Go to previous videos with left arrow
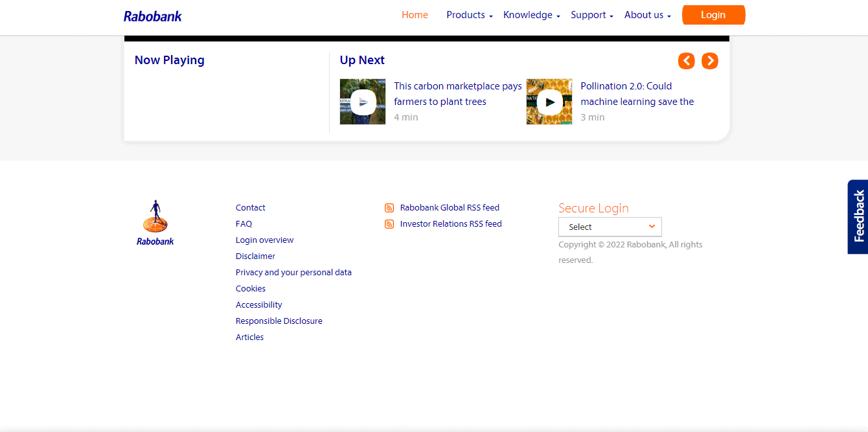The image size is (868, 432). click(687, 61)
